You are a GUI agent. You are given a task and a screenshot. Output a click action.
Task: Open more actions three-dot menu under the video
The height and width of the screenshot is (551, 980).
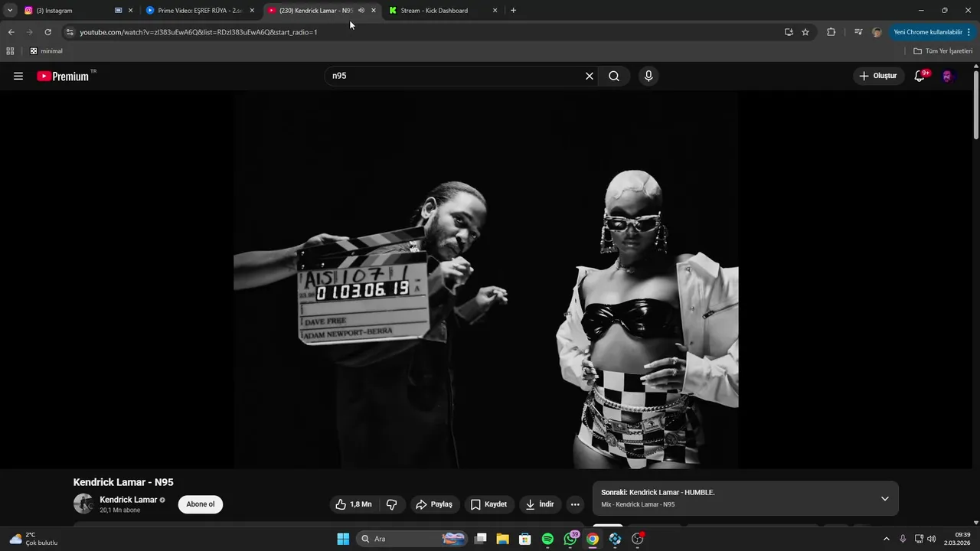[x=575, y=504]
